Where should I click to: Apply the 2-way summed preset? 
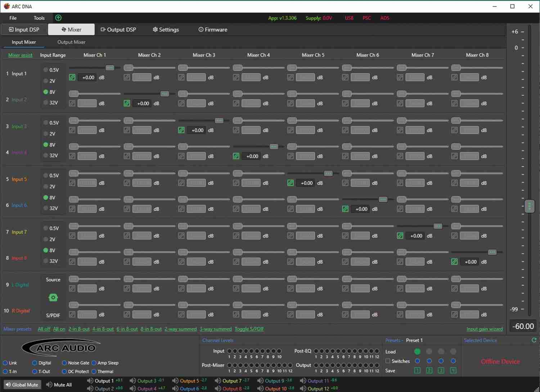(180, 329)
